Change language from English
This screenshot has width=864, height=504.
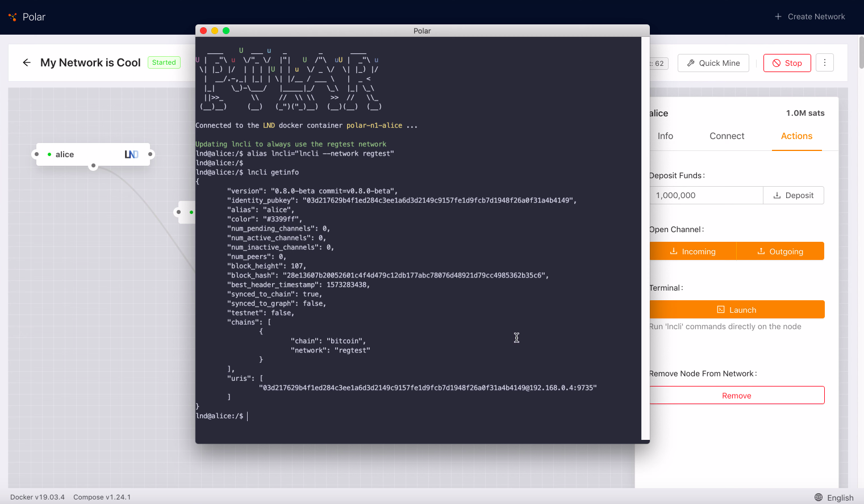click(834, 497)
